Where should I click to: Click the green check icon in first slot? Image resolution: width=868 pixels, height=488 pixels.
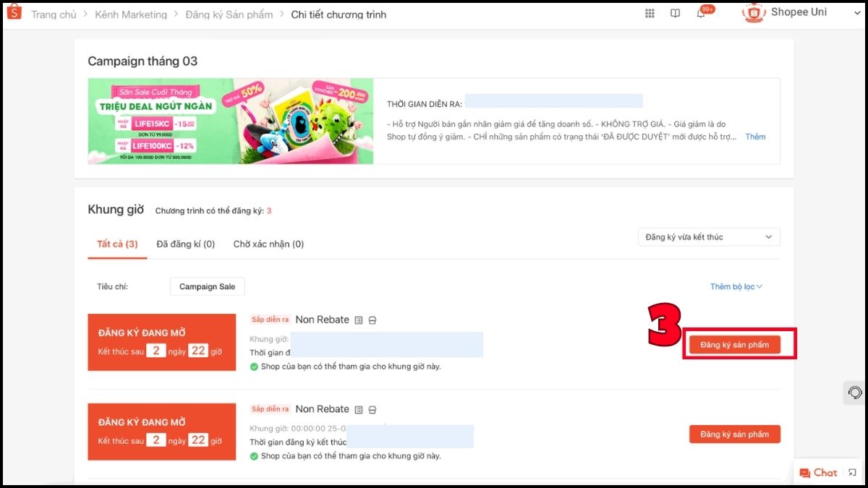pos(254,367)
